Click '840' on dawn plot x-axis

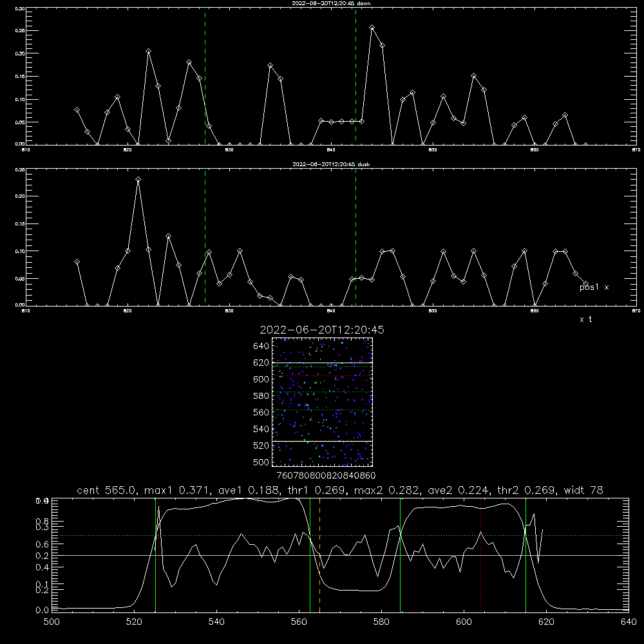coord(331,150)
